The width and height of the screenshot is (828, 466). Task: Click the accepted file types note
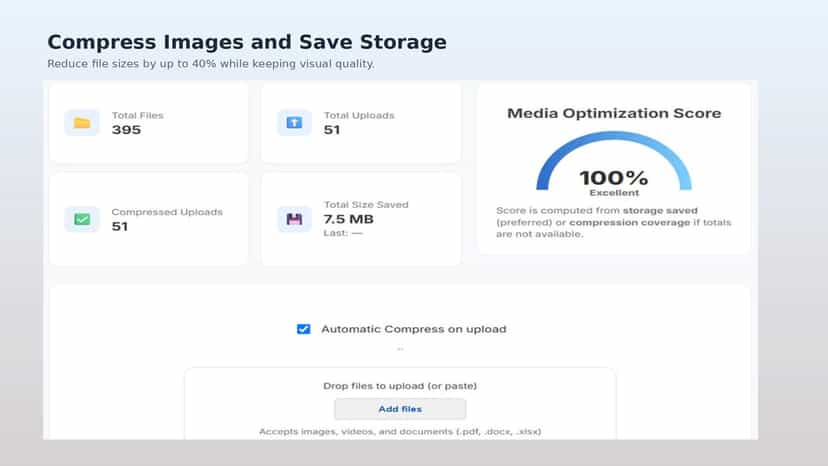(x=400, y=432)
